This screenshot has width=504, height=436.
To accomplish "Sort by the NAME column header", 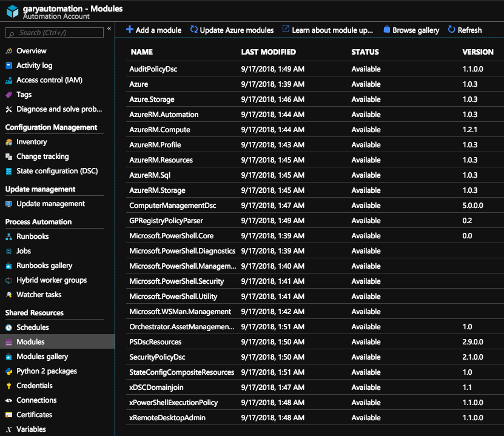I will click(x=142, y=52).
